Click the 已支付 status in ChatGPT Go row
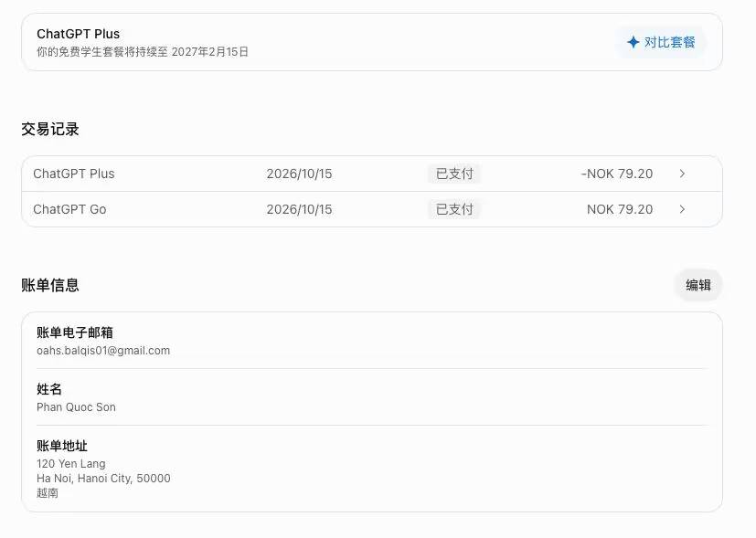This screenshot has height=538, width=756. coord(454,209)
